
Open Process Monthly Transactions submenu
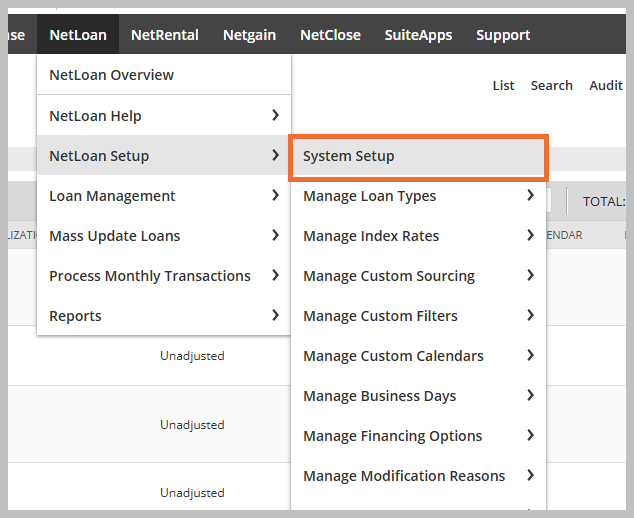click(x=164, y=276)
